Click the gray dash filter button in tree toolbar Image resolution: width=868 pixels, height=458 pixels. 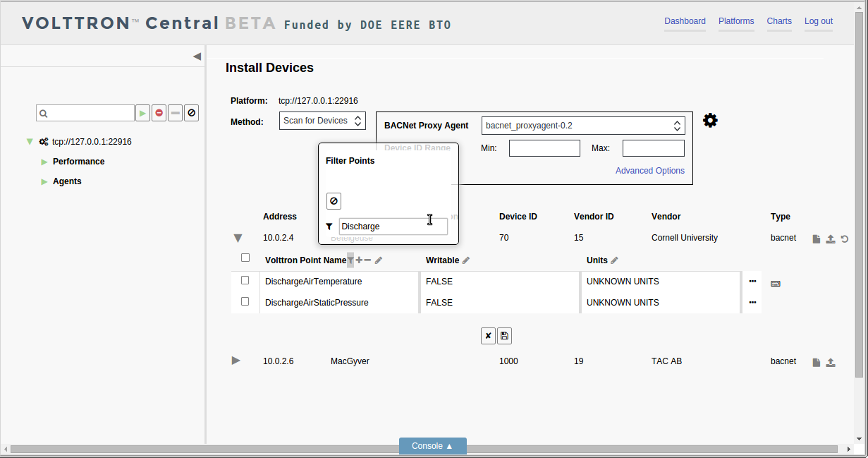(x=176, y=113)
